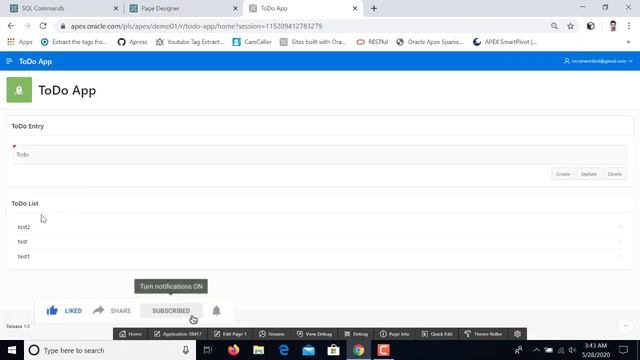Launch Firefox from the taskbar
The height and width of the screenshot is (360, 640).
click(x=233, y=350)
